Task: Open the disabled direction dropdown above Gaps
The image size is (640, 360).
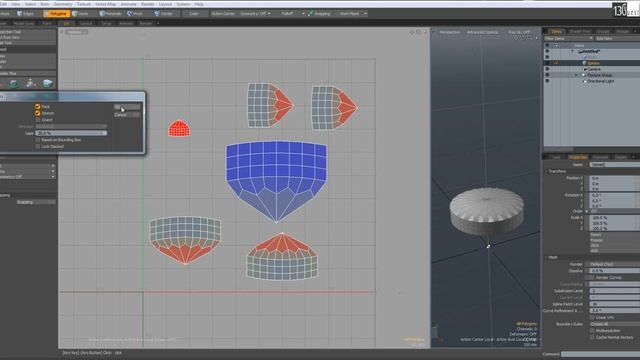Action: pyautogui.click(x=71, y=127)
